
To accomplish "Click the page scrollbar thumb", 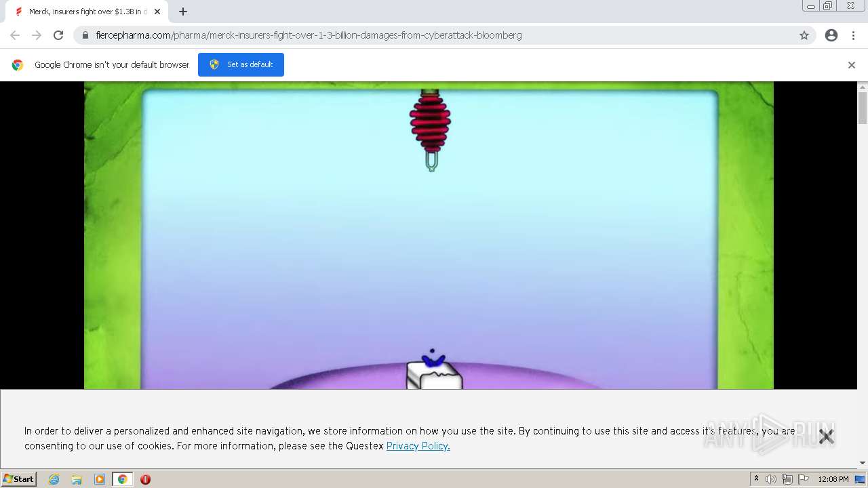I will coord(863,108).
